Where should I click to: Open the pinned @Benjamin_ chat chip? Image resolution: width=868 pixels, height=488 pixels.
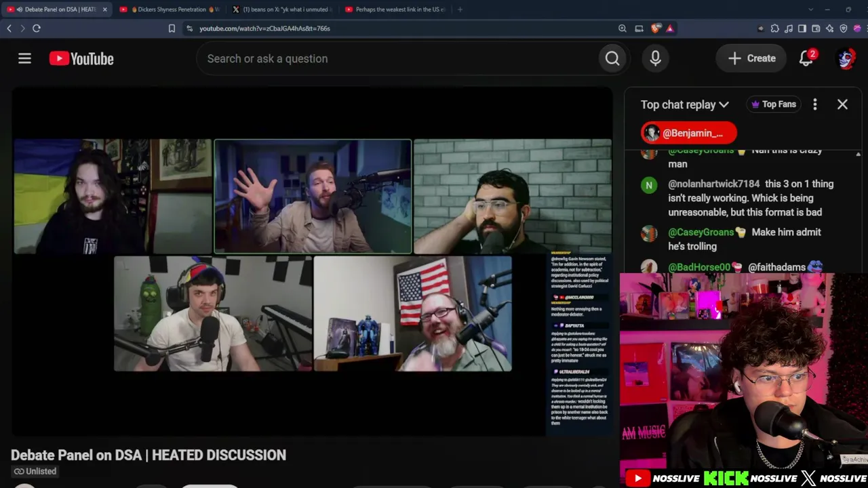(689, 134)
